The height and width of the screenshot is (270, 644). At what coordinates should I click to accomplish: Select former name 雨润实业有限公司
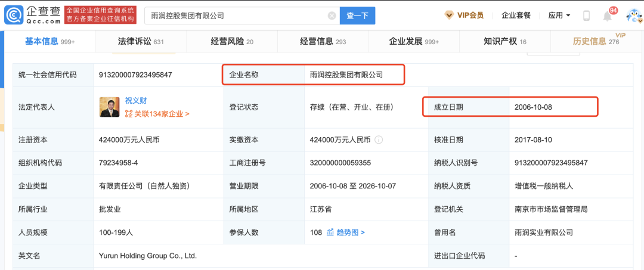click(543, 232)
